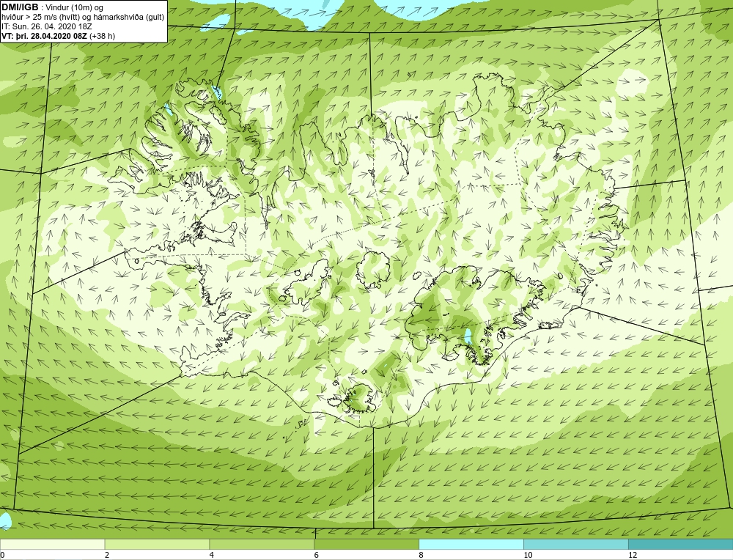This screenshot has height=560, width=733.
Task: Click the 4–6 m/s green legend swatch
Action: coord(262,544)
